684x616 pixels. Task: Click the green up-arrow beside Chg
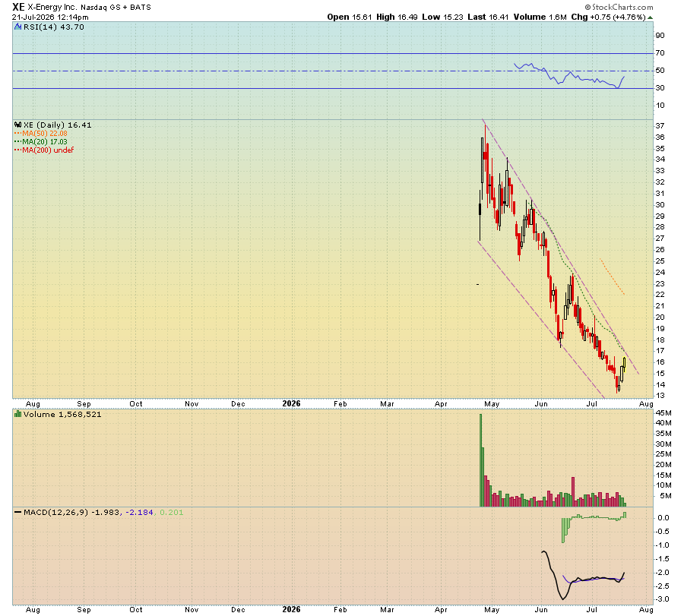tap(650, 17)
